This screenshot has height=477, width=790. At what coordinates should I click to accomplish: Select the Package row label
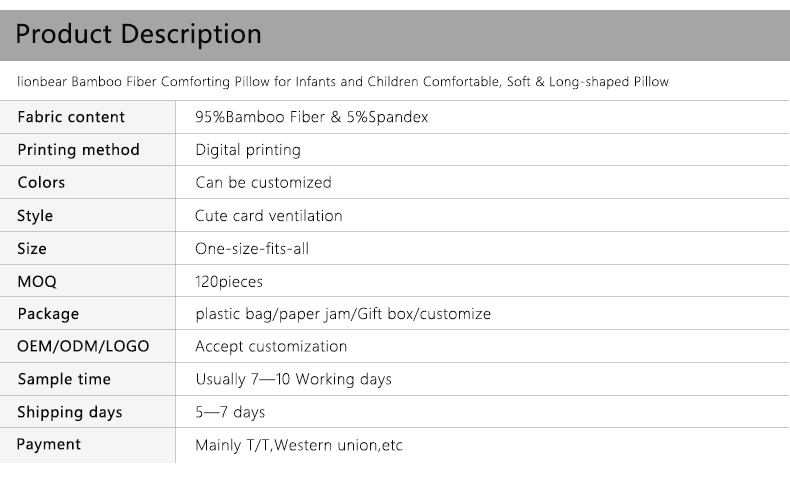[48, 314]
